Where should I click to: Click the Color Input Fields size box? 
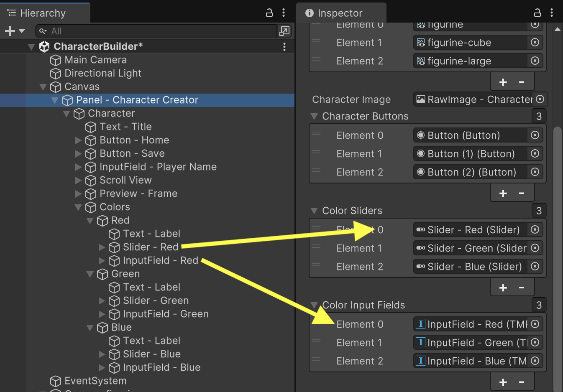539,305
